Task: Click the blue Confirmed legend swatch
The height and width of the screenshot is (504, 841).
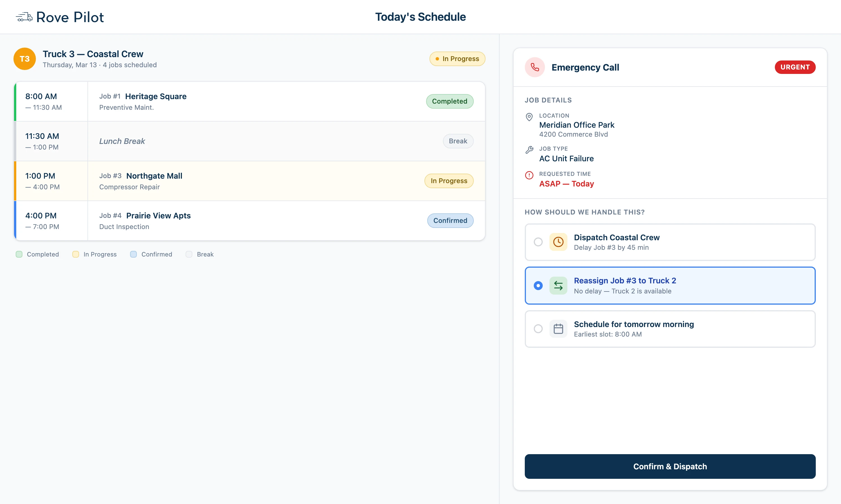Action: (134, 254)
